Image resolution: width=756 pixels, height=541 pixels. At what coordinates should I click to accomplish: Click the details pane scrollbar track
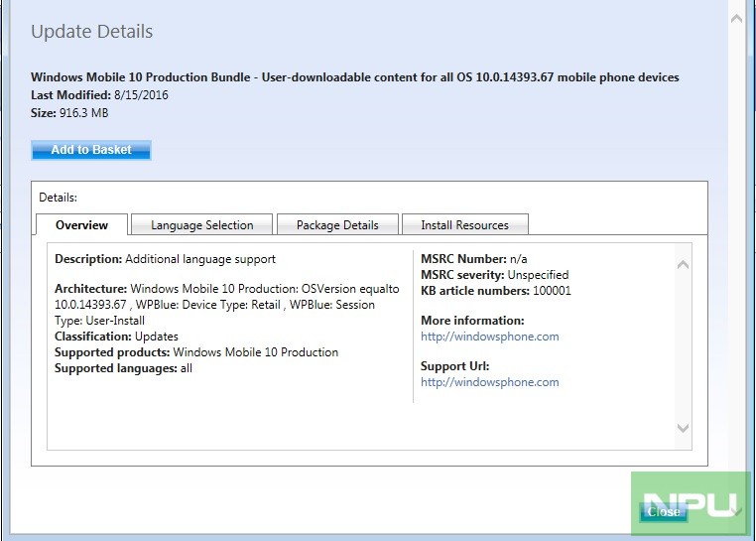click(x=683, y=347)
